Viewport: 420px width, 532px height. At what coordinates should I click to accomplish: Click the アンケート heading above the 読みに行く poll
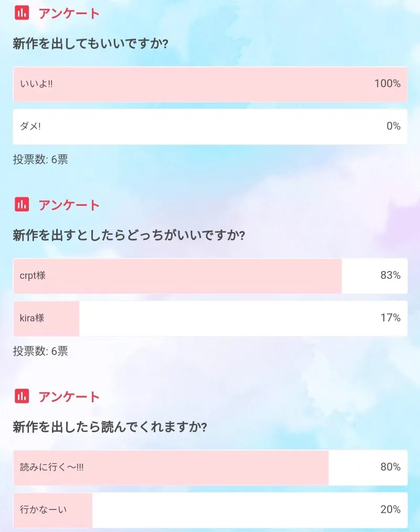click(x=69, y=397)
